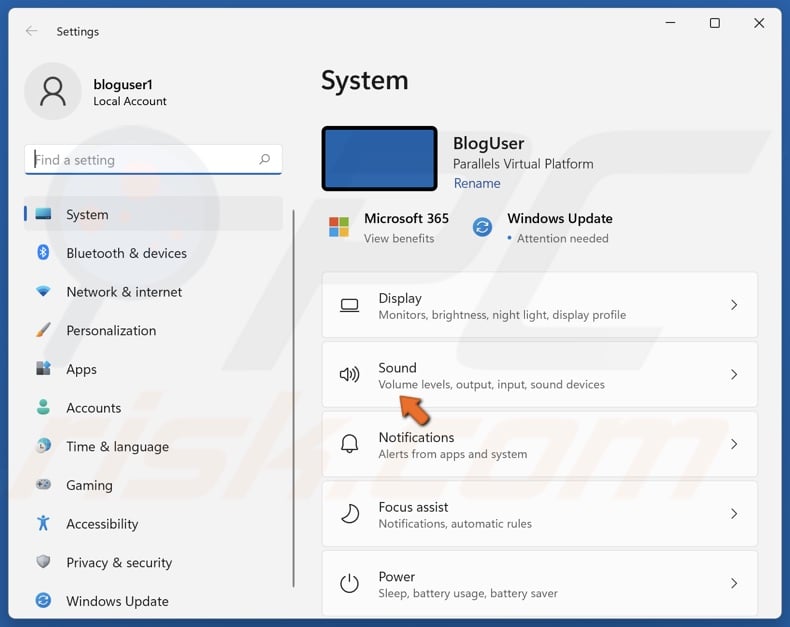Screen dimensions: 790x627
Task: Click the BlogUser device name
Action: pyautogui.click(x=488, y=143)
